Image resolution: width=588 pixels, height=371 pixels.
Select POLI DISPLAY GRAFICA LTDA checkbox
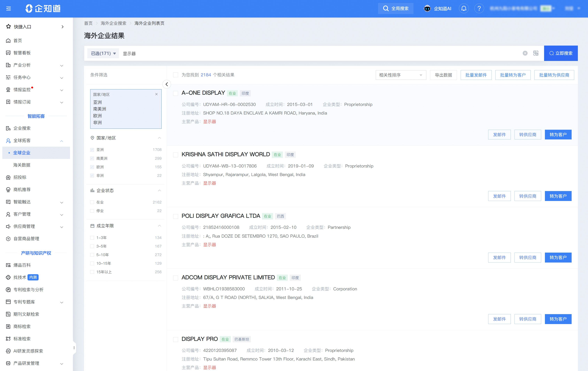(176, 216)
